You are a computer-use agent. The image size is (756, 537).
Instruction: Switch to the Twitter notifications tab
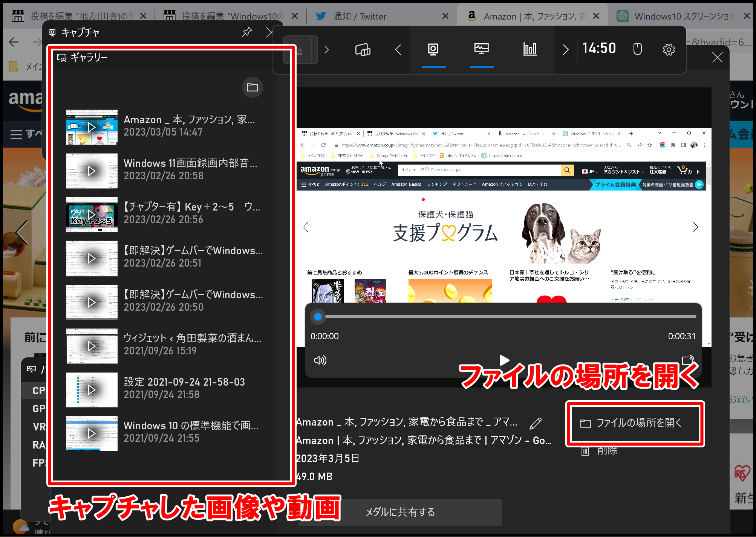(x=360, y=16)
